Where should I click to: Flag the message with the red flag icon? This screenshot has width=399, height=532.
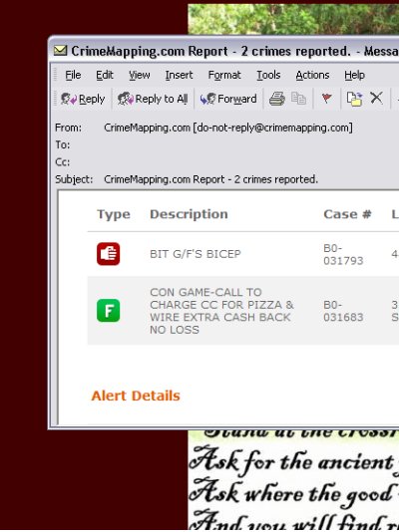pos(326,99)
